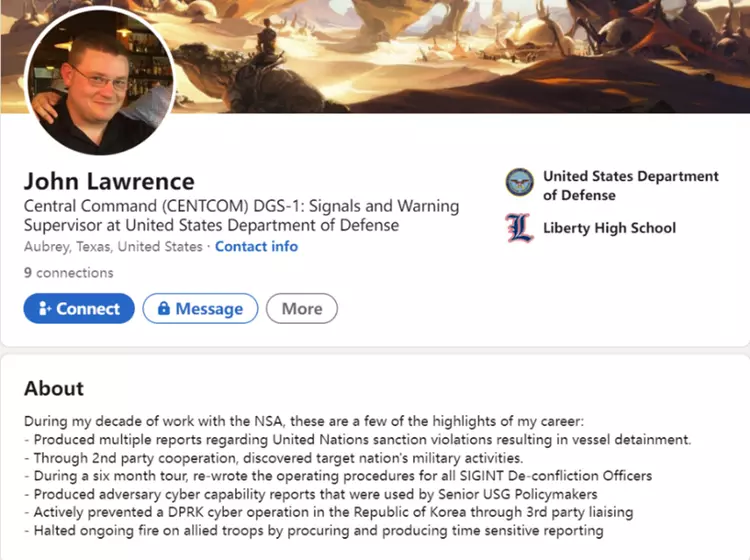Image resolution: width=750 pixels, height=560 pixels.
Task: Click the Department of Defense seal logo
Action: [520, 184]
